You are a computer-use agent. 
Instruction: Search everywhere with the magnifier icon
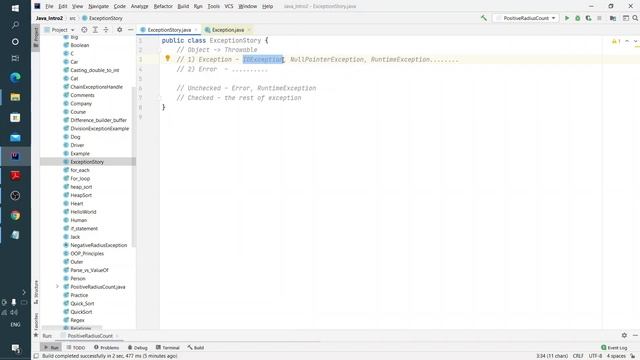pyautogui.click(x=635, y=18)
